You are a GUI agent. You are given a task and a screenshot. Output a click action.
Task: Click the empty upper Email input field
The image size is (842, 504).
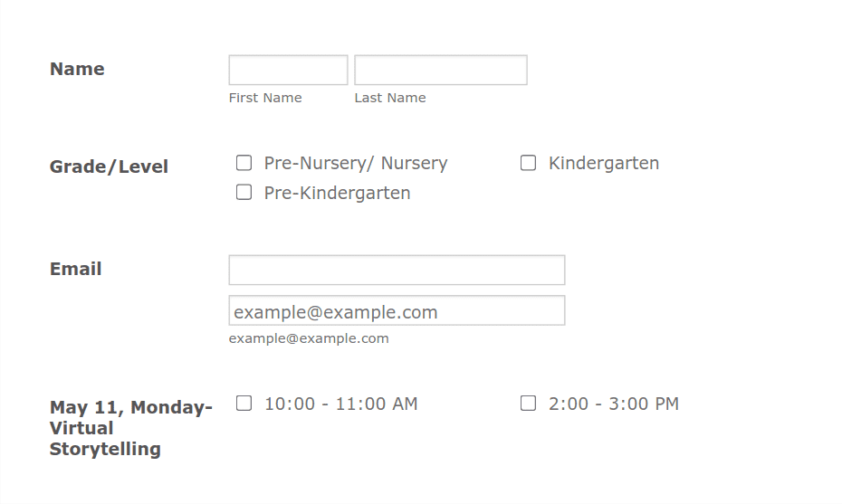pos(397,270)
